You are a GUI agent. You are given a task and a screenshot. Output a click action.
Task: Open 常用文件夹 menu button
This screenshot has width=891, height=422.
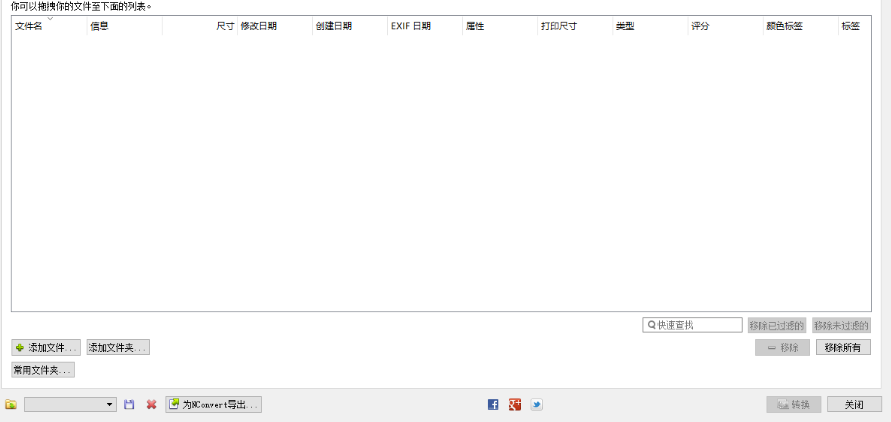coord(43,370)
